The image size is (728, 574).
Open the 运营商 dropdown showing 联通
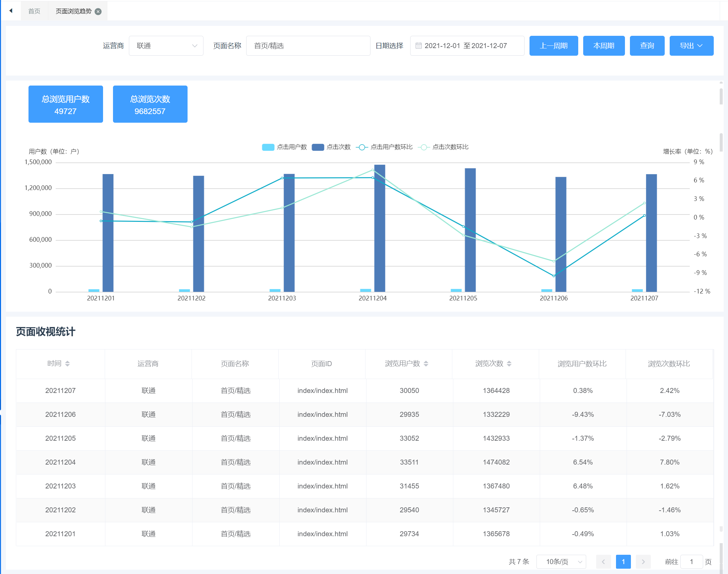[x=166, y=46]
